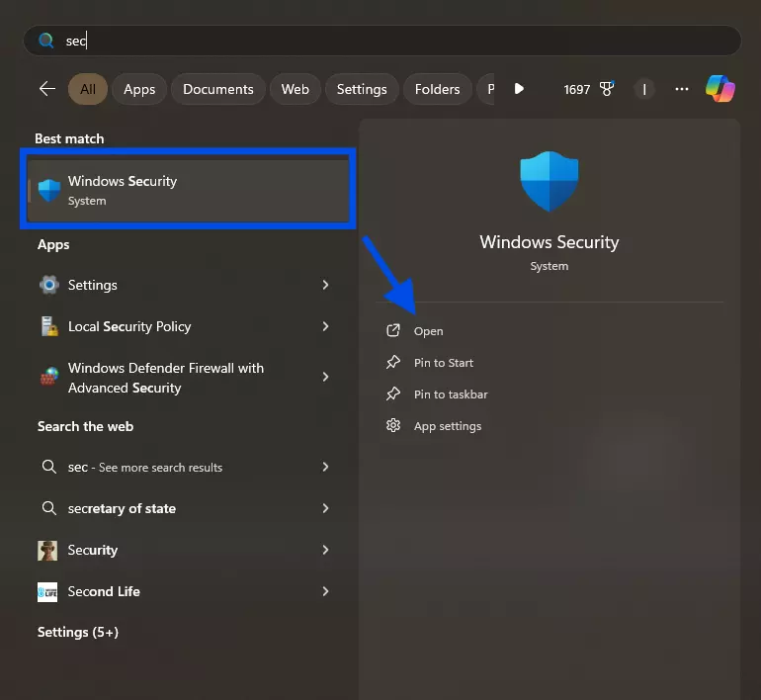This screenshot has height=700, width=761.
Task: Click the search magnifier icon in search box
Action: coord(46,41)
